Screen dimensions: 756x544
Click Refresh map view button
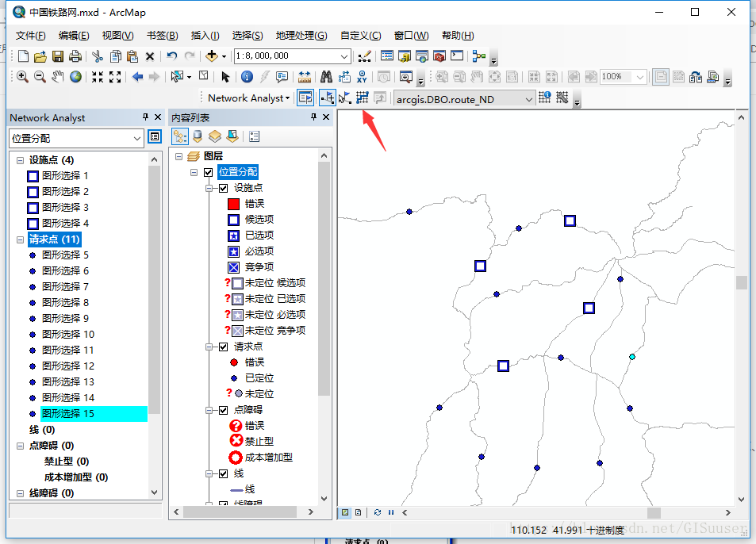[378, 513]
